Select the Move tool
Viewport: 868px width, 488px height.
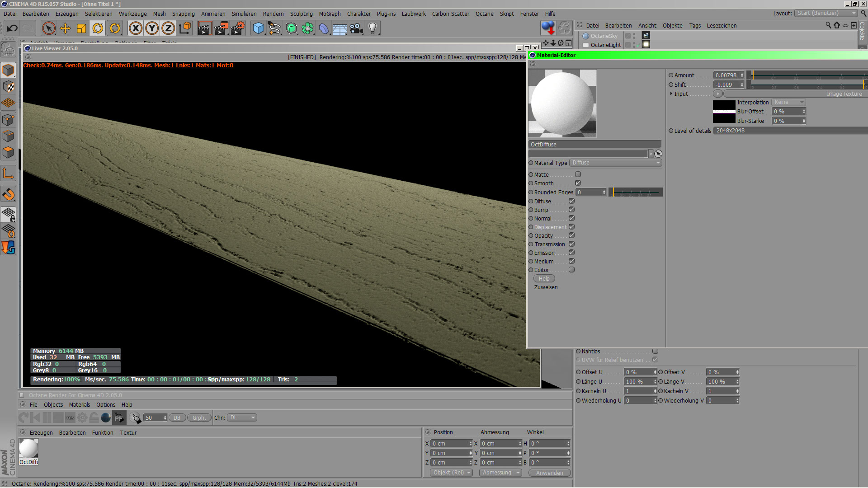(x=65, y=28)
